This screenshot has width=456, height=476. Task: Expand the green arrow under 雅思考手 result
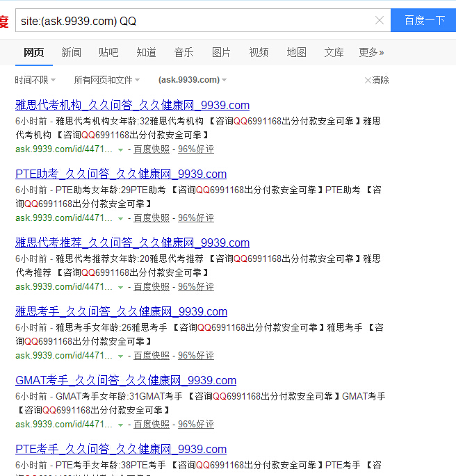[120, 356]
